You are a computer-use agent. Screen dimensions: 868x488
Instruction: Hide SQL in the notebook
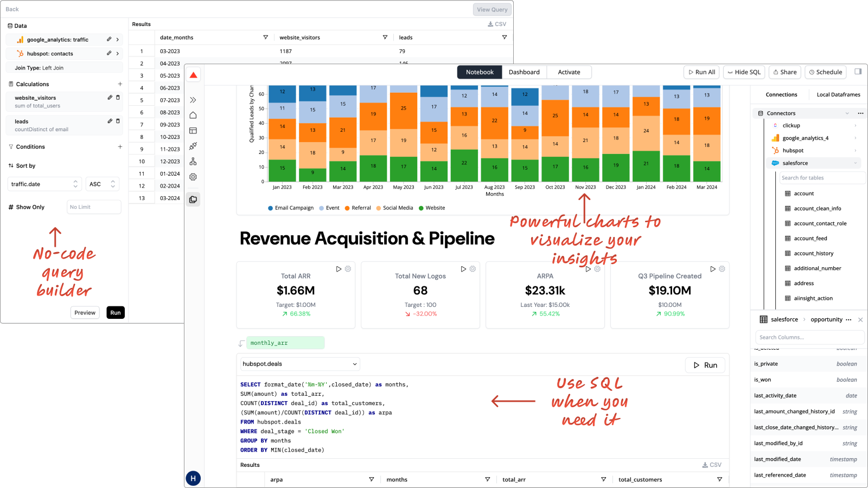coord(744,72)
